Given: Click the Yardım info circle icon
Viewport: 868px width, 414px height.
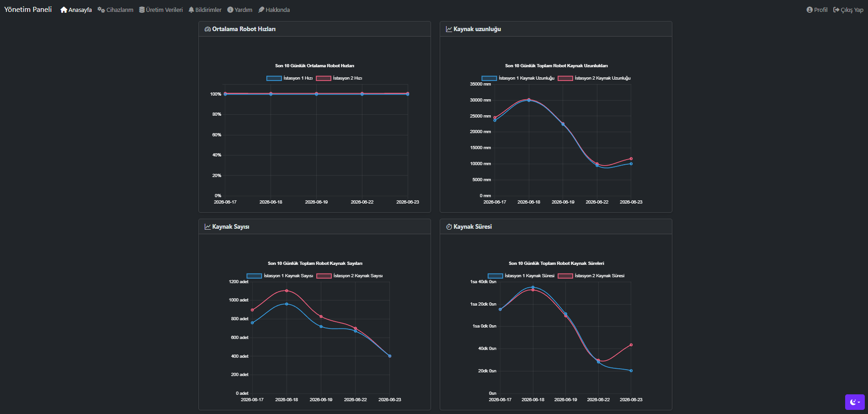Looking at the screenshot, I should click(230, 10).
